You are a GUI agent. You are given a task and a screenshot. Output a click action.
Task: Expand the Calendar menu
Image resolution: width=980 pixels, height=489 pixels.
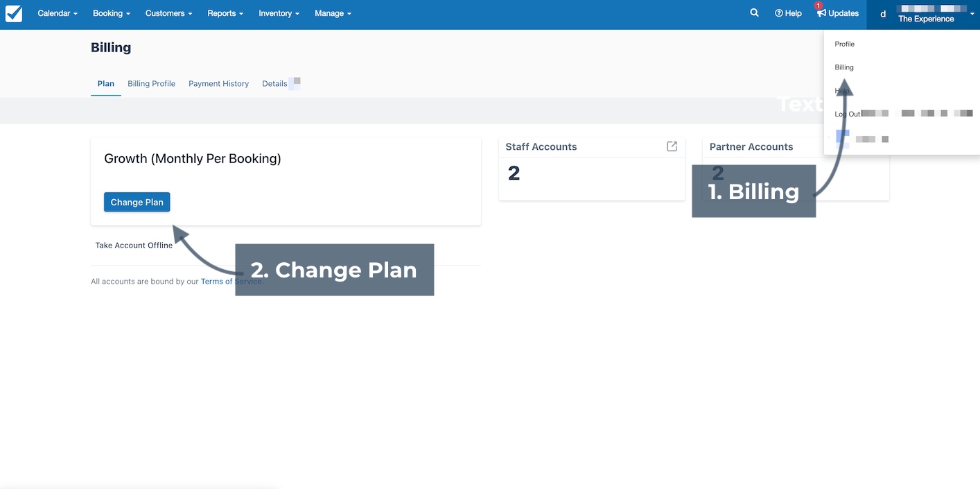[x=58, y=13]
